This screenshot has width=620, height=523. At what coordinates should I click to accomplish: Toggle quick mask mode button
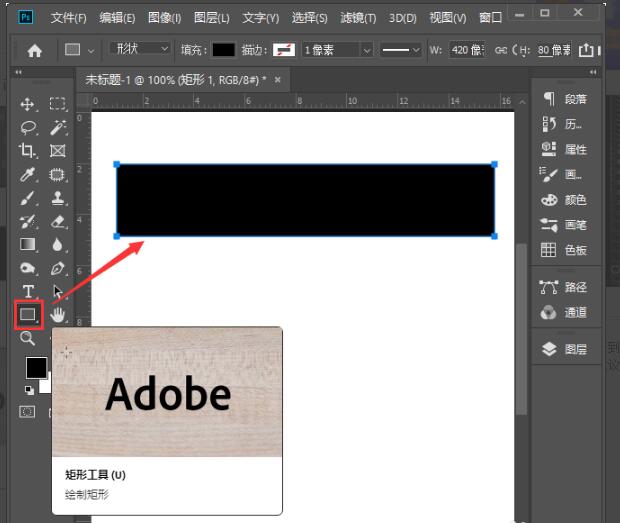pyautogui.click(x=27, y=412)
